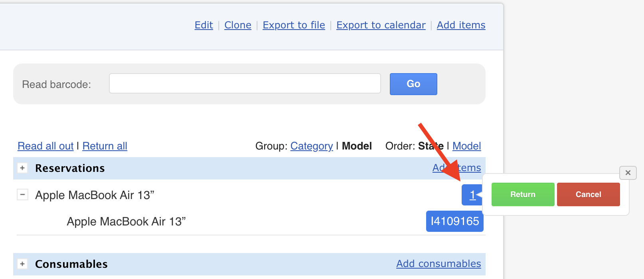Click Add items link in Reservations header
The width and height of the screenshot is (644, 279).
click(456, 167)
